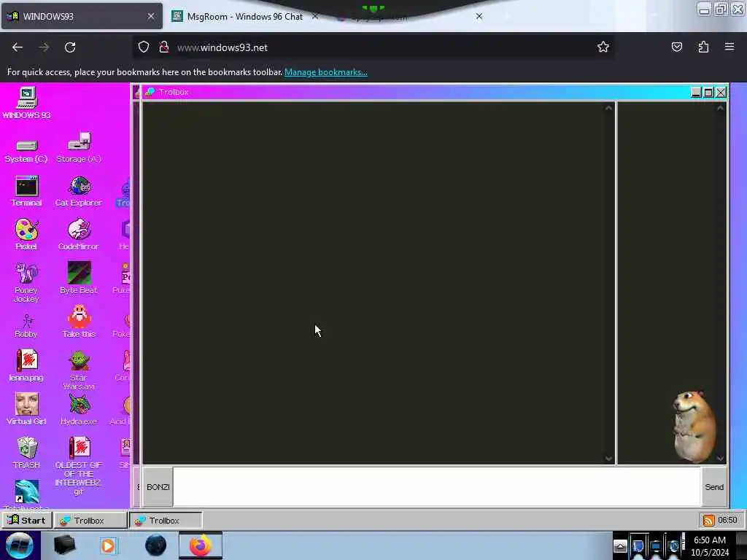The width and height of the screenshot is (747, 560).
Task: Reload the page with refresh icon
Action: [x=70, y=47]
